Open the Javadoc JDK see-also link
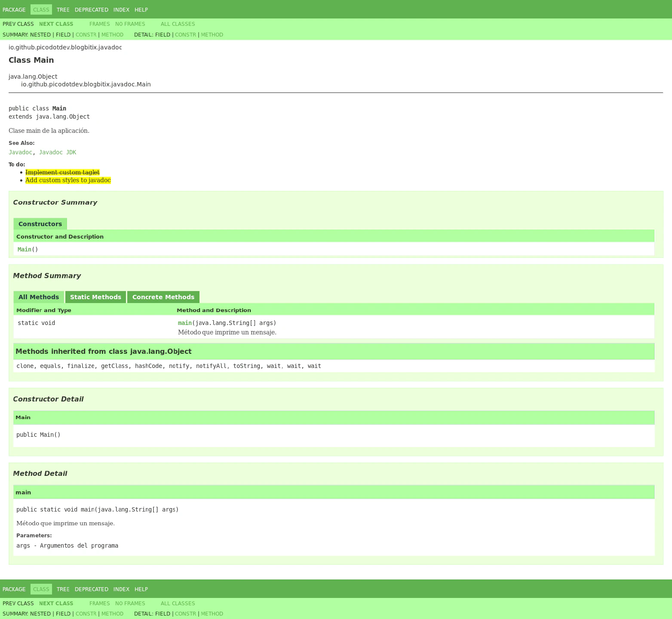Image resolution: width=672 pixels, height=619 pixels. (x=57, y=152)
